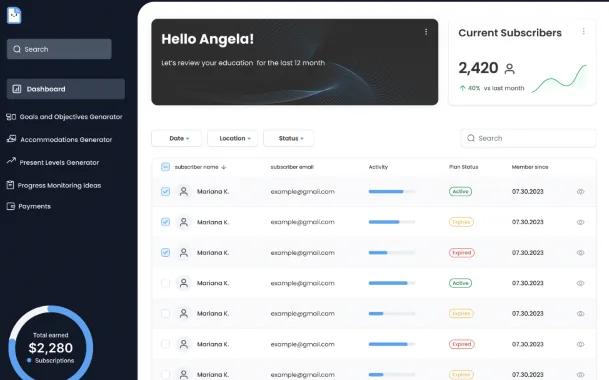Image resolution: width=609 pixels, height=380 pixels.
Task: Click the 07.30.2023 date in the first row
Action: [527, 192]
